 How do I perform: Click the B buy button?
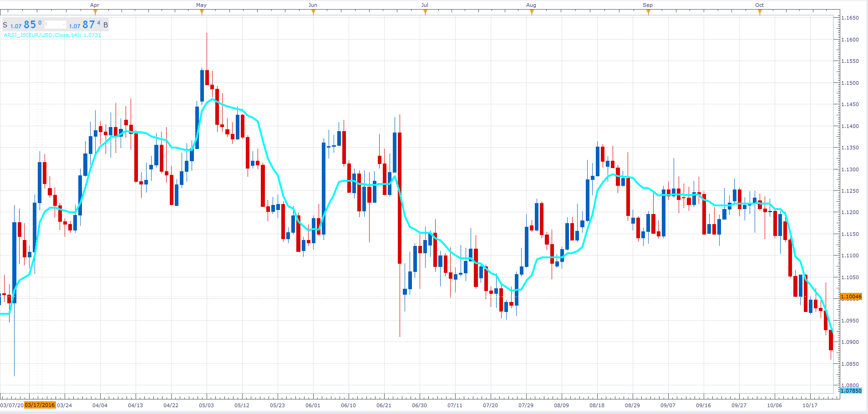click(106, 25)
